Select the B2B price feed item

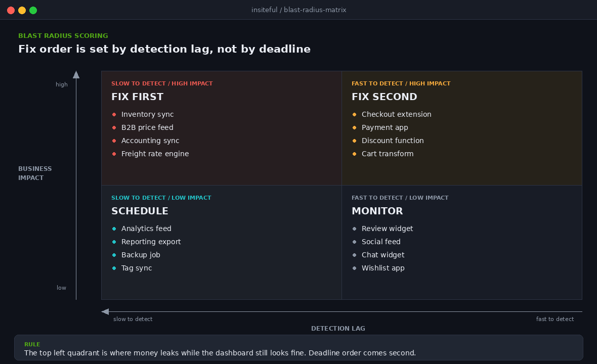click(x=147, y=127)
